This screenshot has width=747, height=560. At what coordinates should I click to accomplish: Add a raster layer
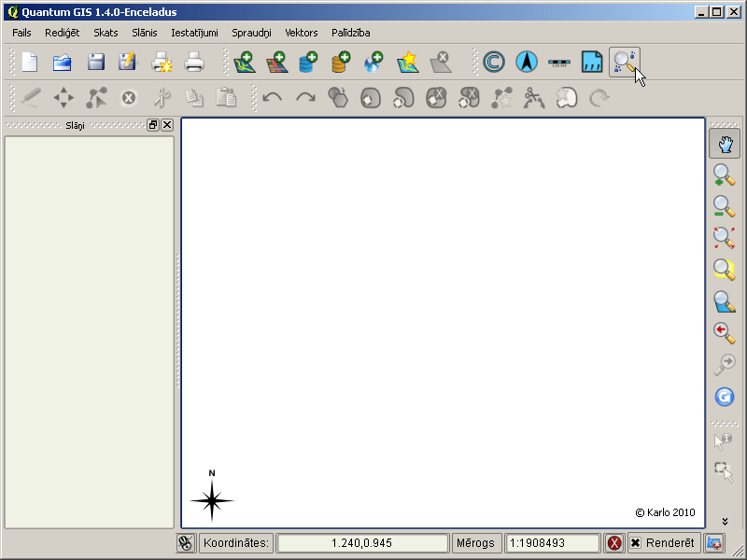(277, 62)
